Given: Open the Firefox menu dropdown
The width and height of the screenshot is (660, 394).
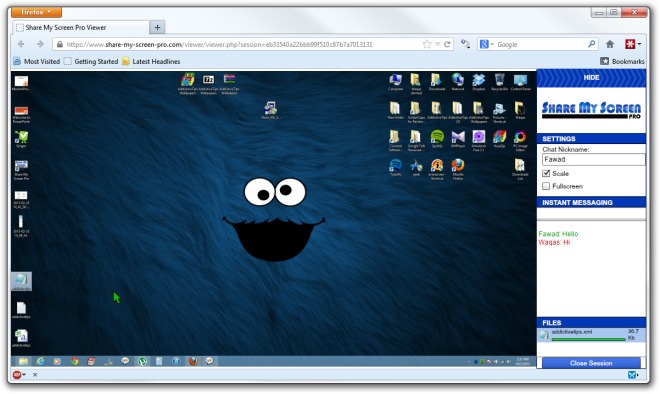Looking at the screenshot, I should click(x=36, y=12).
